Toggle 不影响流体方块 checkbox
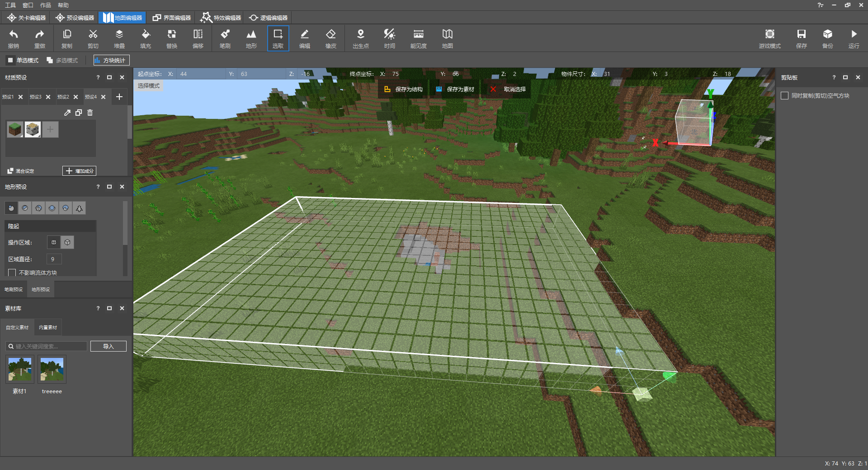 coord(12,273)
